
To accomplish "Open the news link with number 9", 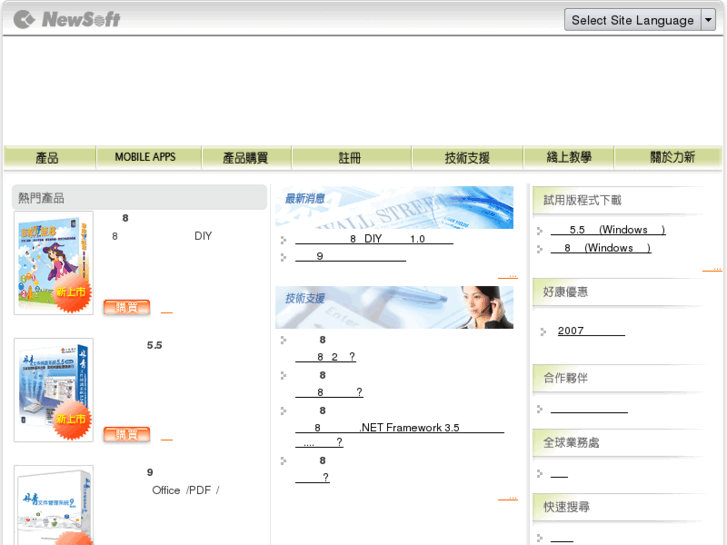I will point(351,256).
